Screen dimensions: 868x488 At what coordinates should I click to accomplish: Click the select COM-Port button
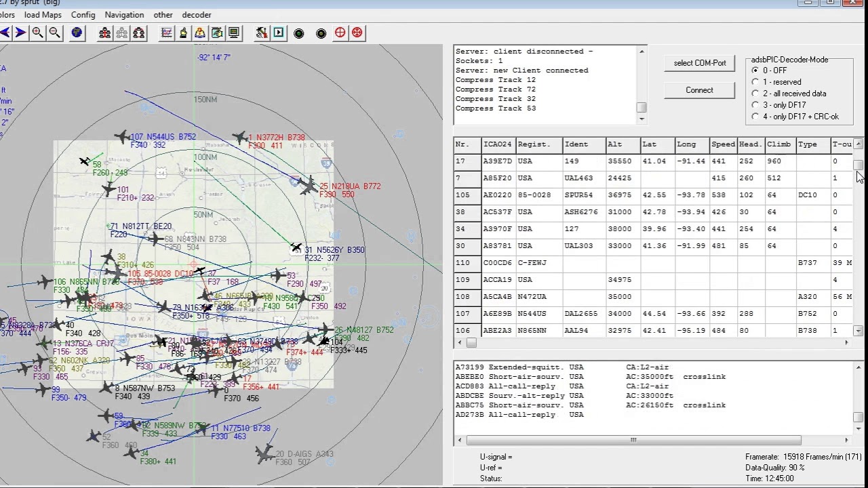coord(699,63)
